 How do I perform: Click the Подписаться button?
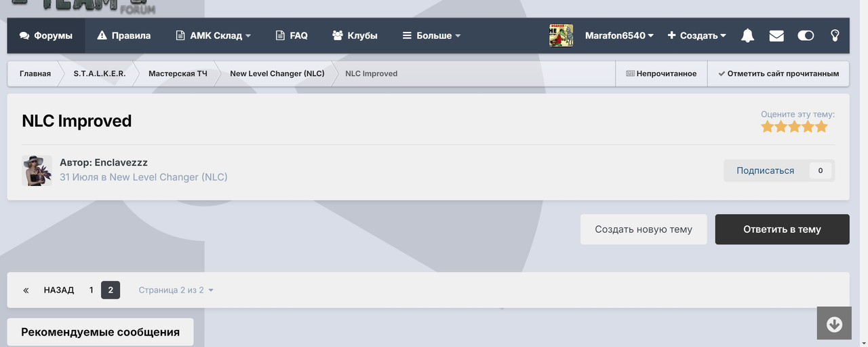(x=765, y=170)
